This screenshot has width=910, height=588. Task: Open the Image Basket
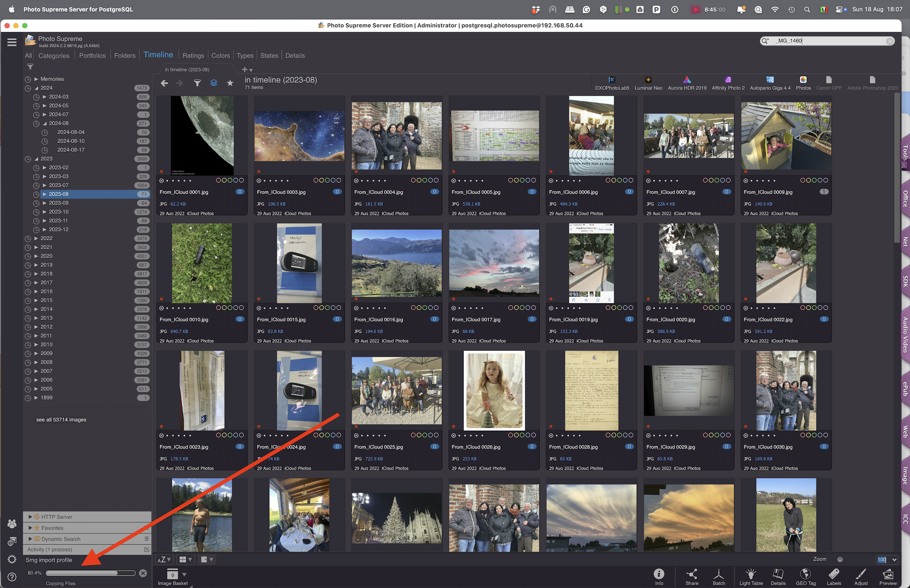[x=173, y=577]
